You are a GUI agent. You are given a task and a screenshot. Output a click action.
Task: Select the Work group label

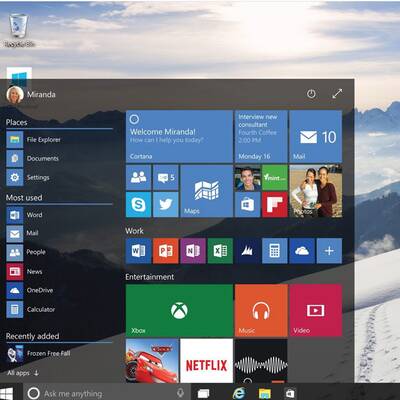coord(134,231)
